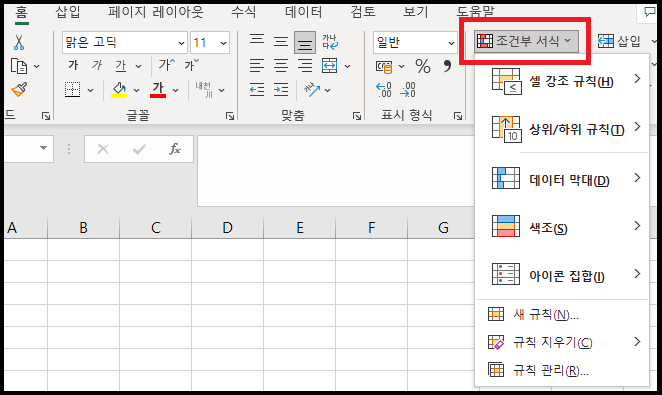Open the 수식 ribbon tab
The height and width of the screenshot is (395, 662).
click(x=243, y=11)
